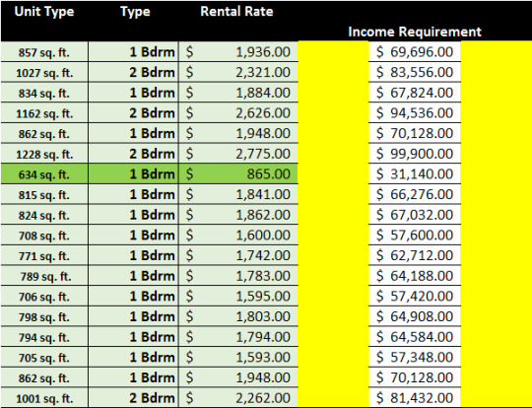Click the Rental Rate column header

point(236,12)
